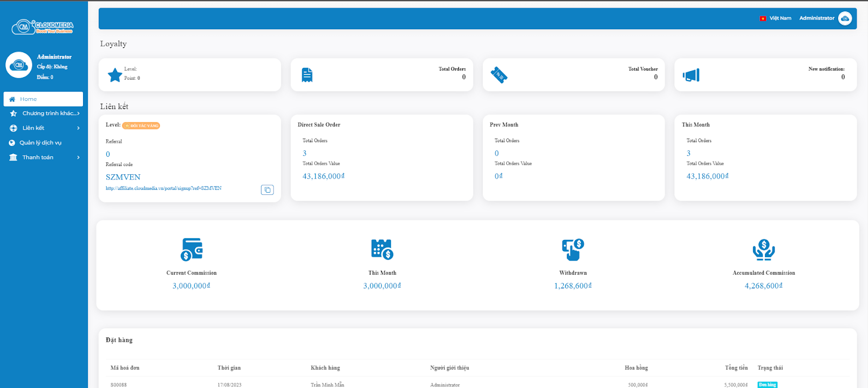This screenshot has height=388, width=868.
Task: Click the Referral count 0 value
Action: 108,154
